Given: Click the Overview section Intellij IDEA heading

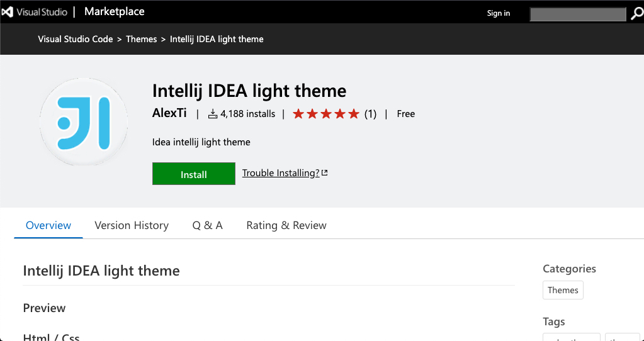Looking at the screenshot, I should tap(101, 271).
